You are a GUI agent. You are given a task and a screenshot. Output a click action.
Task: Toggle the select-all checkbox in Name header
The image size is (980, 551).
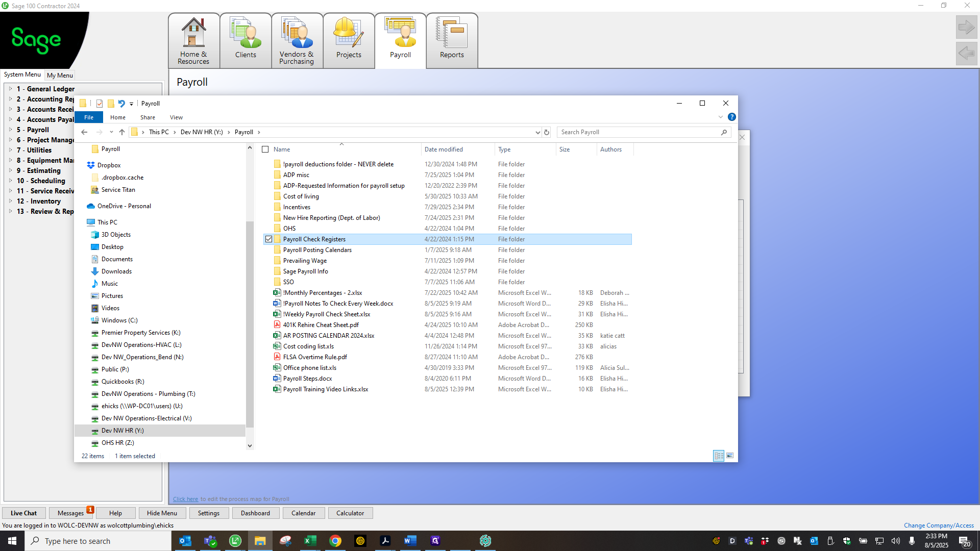tap(265, 149)
